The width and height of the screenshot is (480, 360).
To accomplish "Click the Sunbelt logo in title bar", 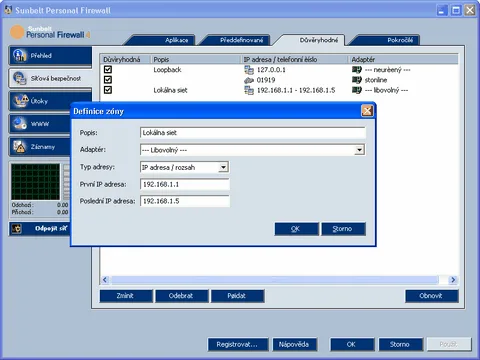I will [x=8, y=10].
